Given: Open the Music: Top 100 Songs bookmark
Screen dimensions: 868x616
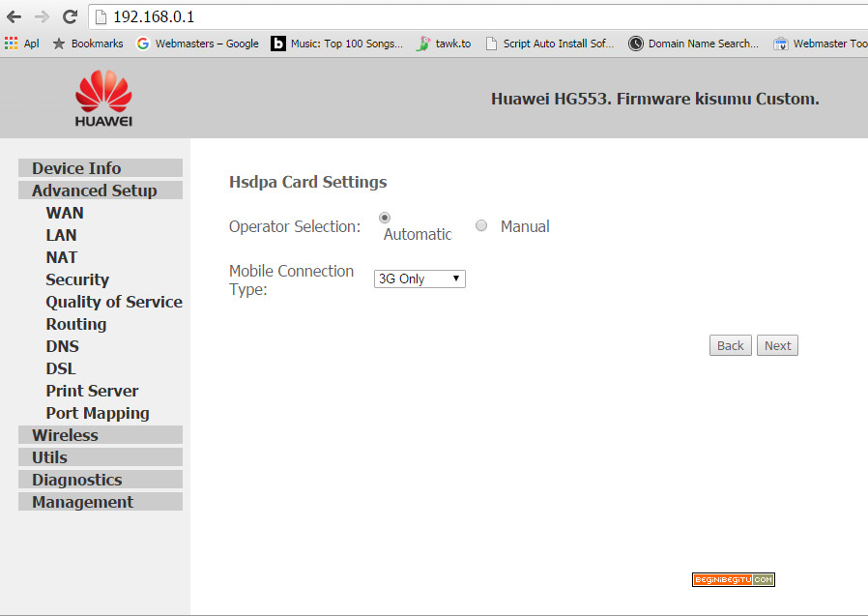Looking at the screenshot, I should point(336,44).
